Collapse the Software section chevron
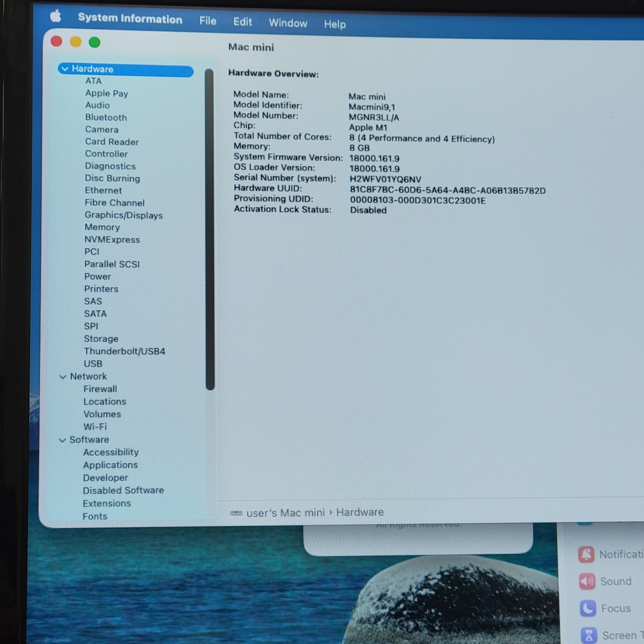 click(x=62, y=440)
